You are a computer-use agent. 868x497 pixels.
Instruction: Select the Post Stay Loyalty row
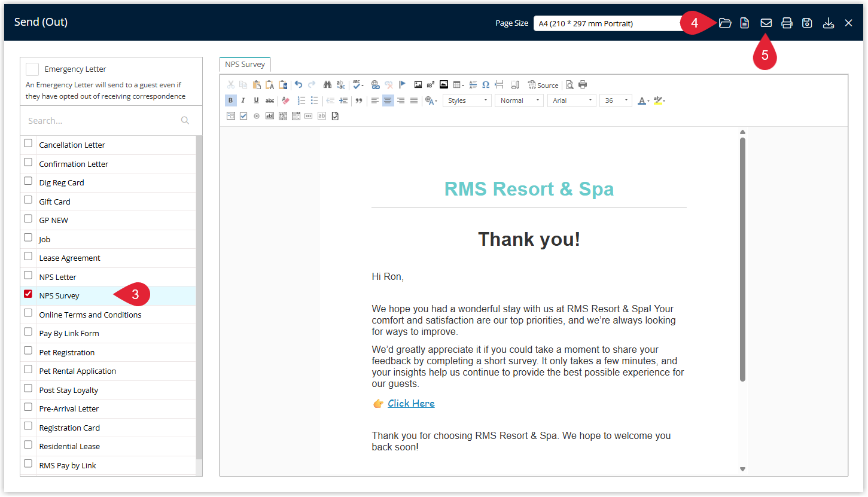click(x=108, y=390)
